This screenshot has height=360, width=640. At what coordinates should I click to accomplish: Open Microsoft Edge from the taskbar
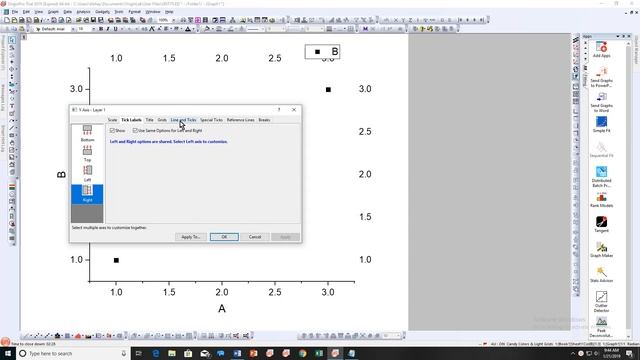coord(156,353)
